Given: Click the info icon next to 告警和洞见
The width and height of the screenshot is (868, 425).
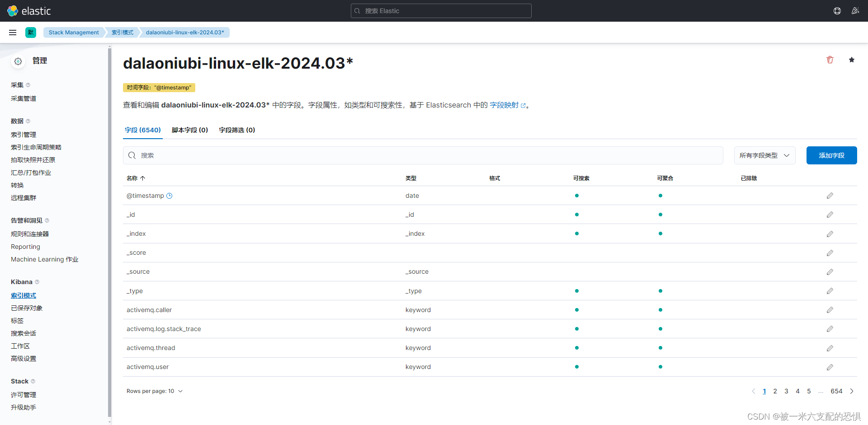Looking at the screenshot, I should (47, 220).
